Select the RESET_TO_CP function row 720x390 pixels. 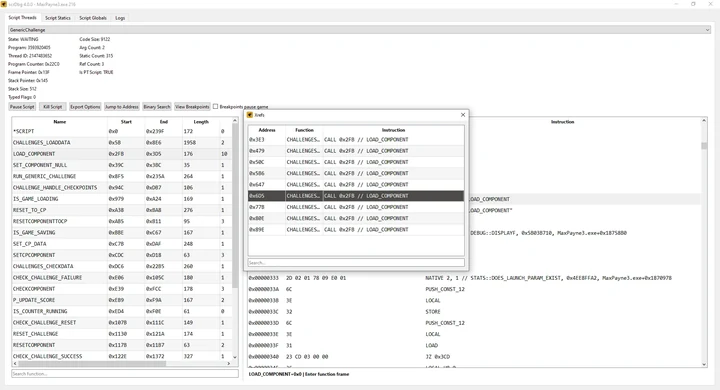pyautogui.click(x=122, y=210)
